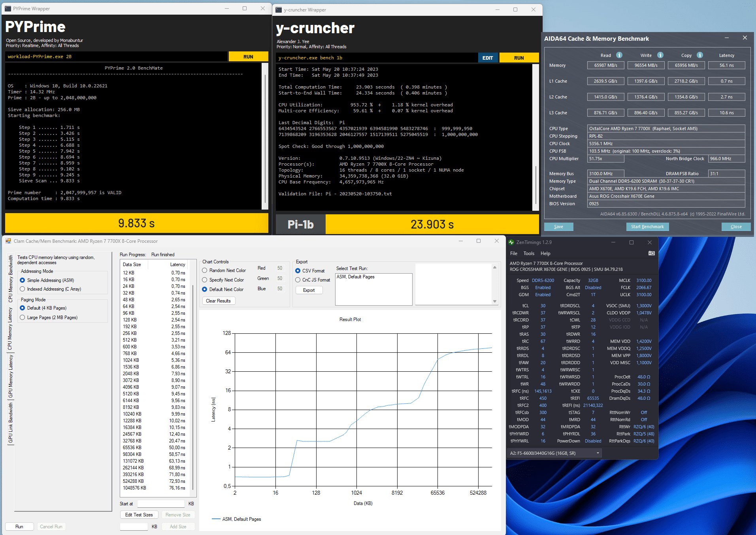756x535 pixels.
Task: Click Cancel Run button
Action: tap(51, 527)
